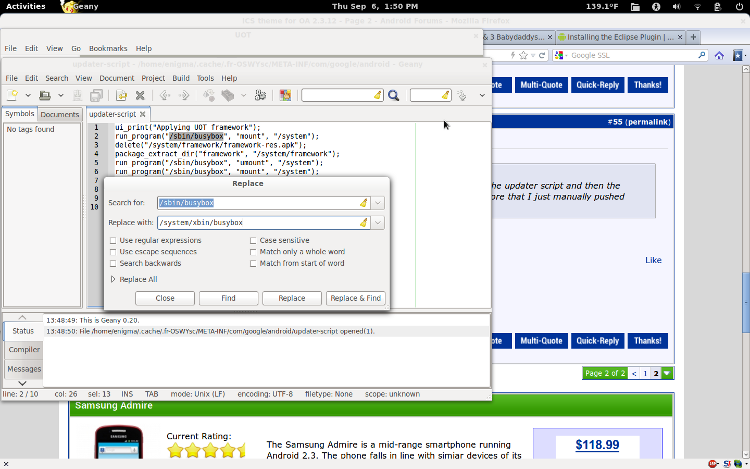Click the magnifier search icon in toolbar

coord(394,95)
